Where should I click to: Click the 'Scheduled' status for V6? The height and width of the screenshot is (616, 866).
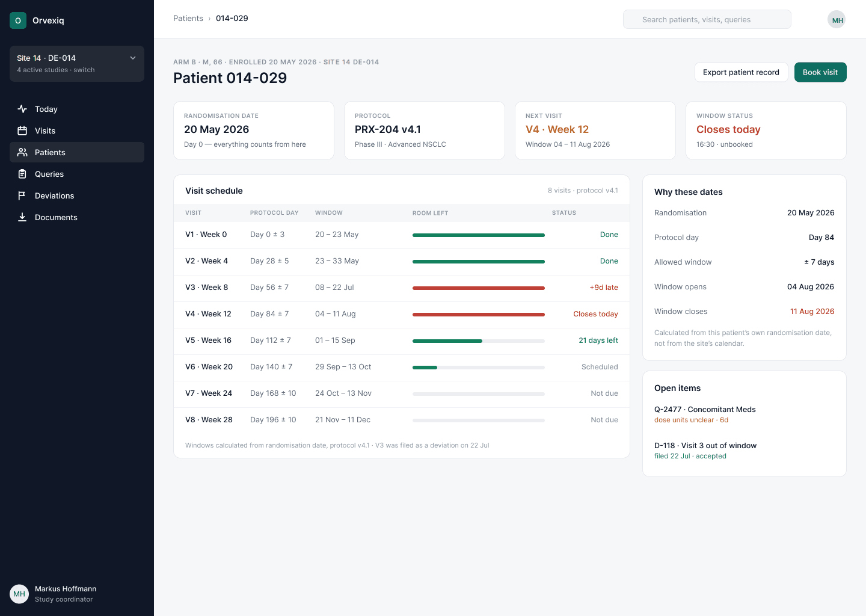[600, 367]
